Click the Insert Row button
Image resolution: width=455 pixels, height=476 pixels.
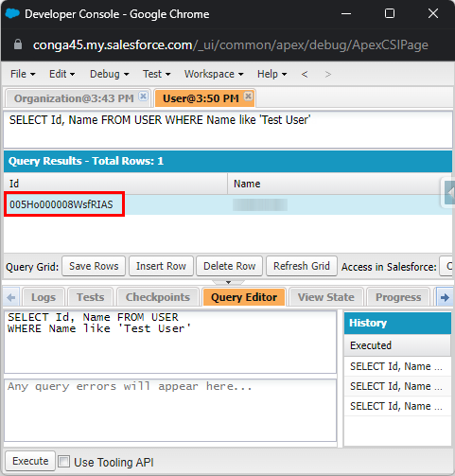tap(161, 266)
